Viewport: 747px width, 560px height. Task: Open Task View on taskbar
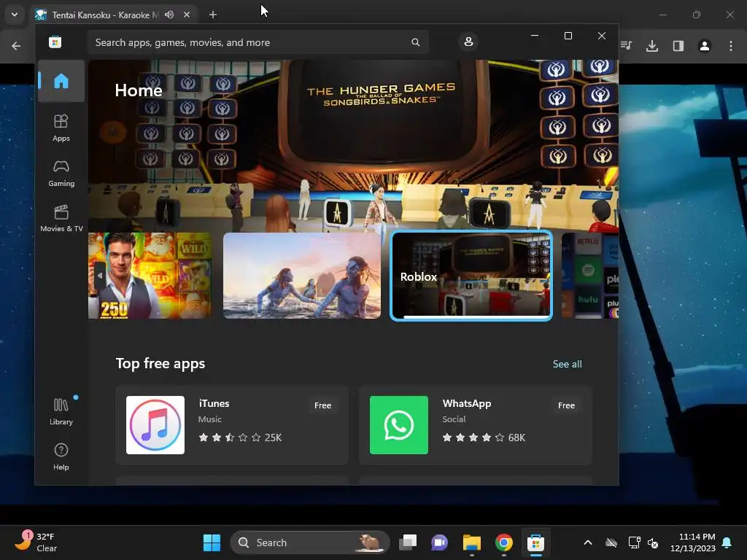(x=408, y=542)
